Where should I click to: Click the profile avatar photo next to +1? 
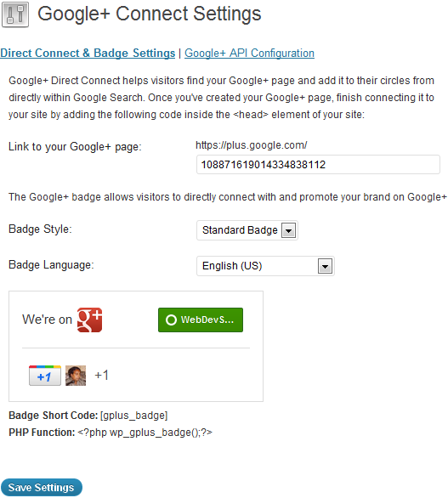point(76,376)
